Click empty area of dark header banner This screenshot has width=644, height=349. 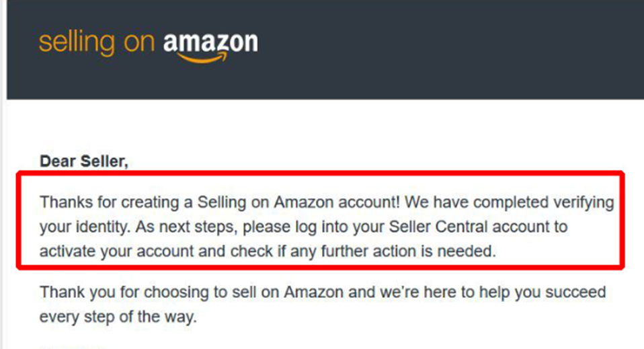pos(452,49)
